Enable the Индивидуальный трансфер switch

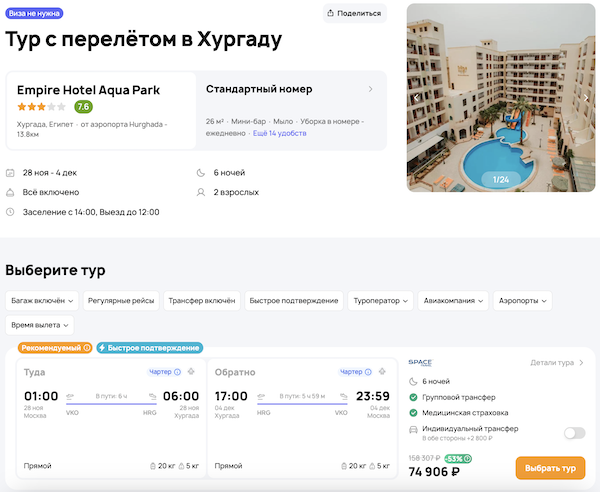point(574,433)
